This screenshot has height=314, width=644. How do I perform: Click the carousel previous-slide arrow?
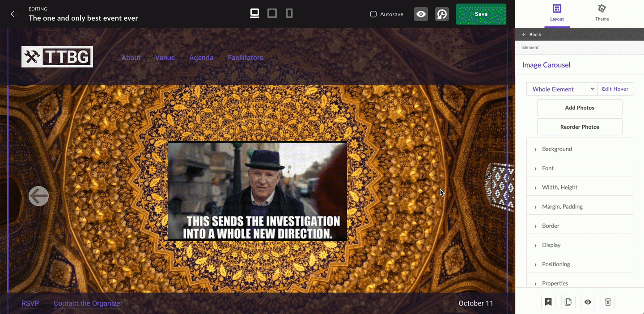point(38,196)
